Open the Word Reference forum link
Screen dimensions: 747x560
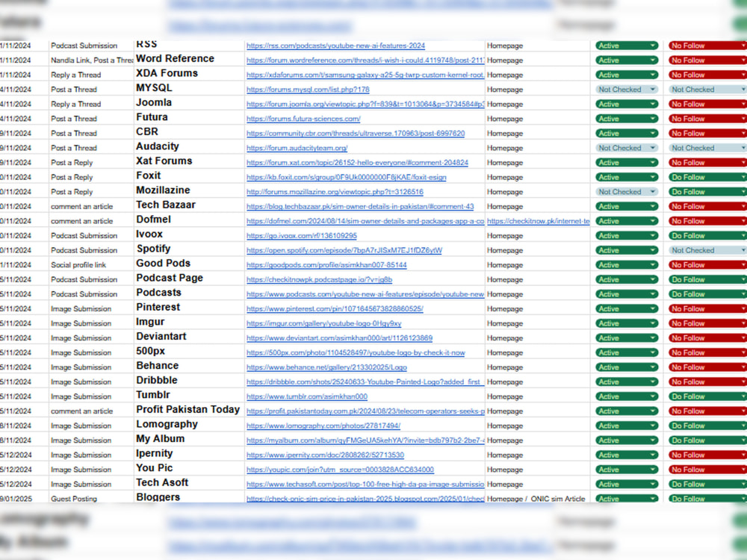point(365,60)
